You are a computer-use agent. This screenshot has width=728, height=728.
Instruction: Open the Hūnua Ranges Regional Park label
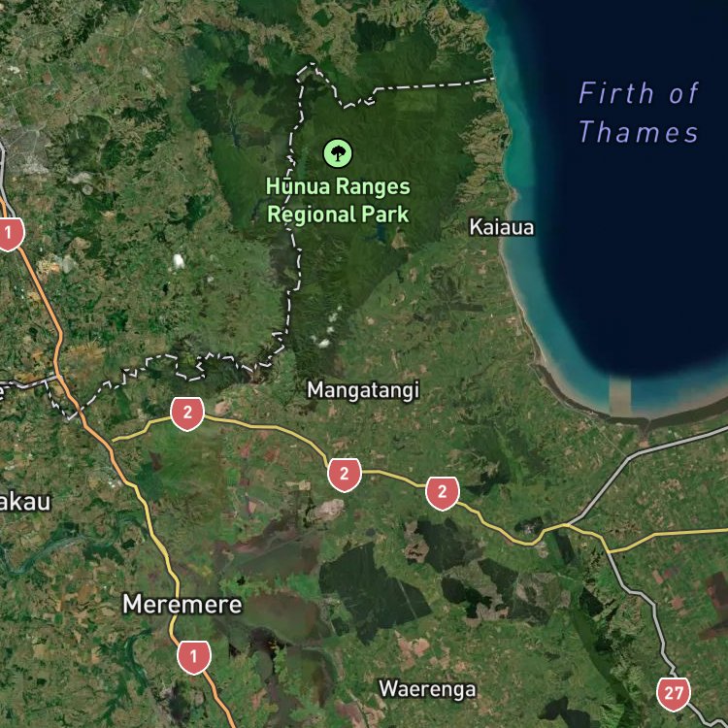[338, 201]
